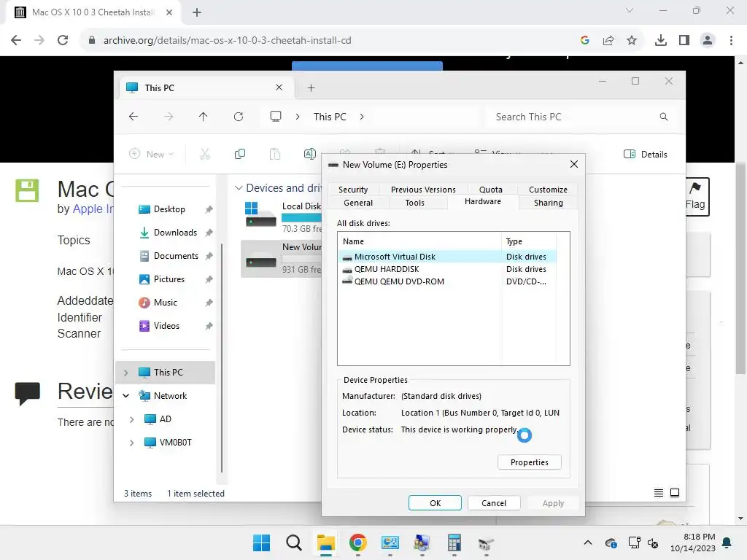
Task: Expand This PC tree node
Action: pos(125,373)
